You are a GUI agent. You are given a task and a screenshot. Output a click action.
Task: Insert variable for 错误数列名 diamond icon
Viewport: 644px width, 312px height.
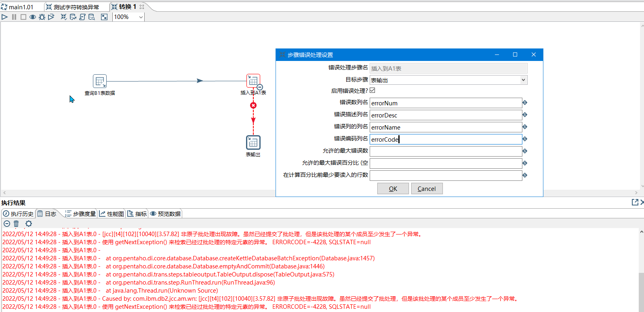click(x=525, y=103)
